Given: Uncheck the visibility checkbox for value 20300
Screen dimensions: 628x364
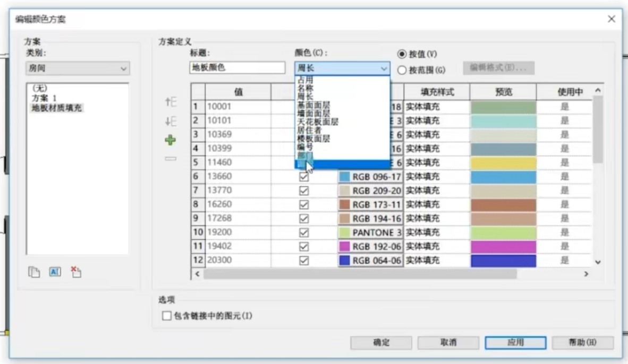Looking at the screenshot, I should [x=304, y=261].
